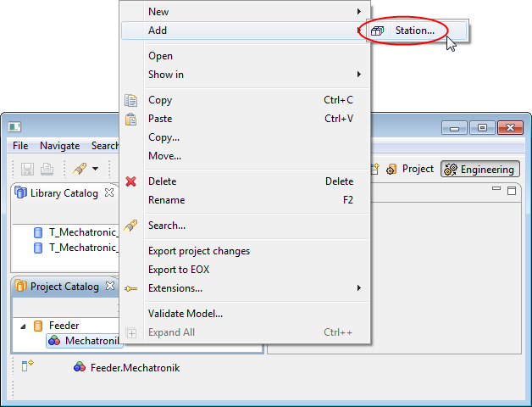Click the Project Catalog tab icon
Image resolution: width=532 pixels, height=407 pixels.
pyautogui.click(x=20, y=286)
